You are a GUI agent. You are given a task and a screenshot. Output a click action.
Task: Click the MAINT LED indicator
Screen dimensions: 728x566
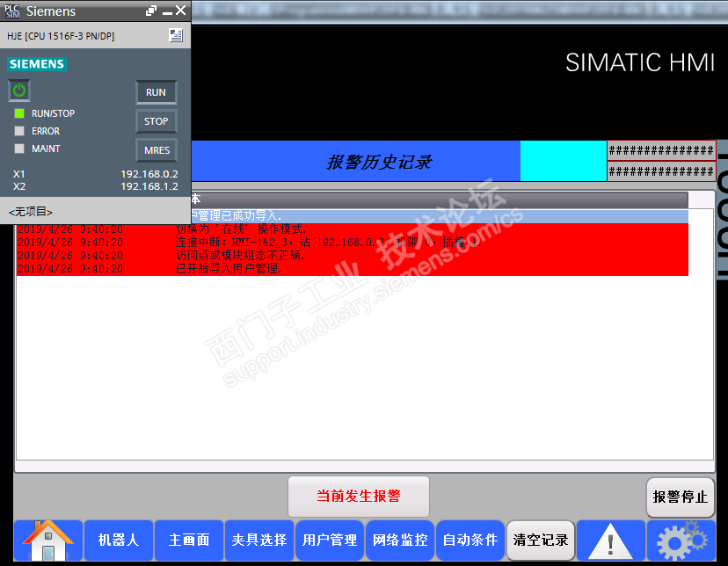coord(19,149)
